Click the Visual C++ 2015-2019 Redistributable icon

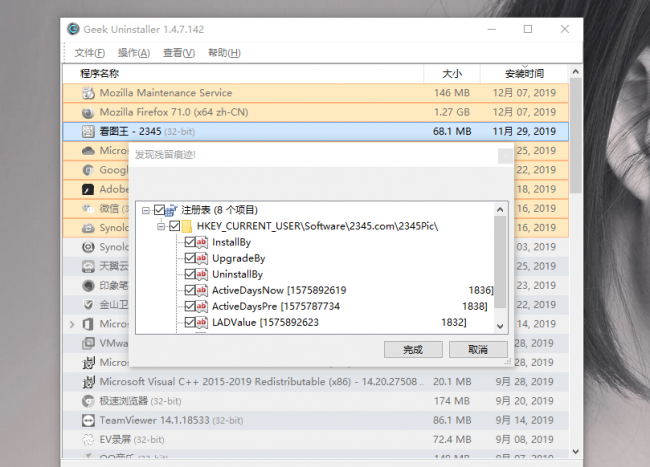pyautogui.click(x=88, y=382)
